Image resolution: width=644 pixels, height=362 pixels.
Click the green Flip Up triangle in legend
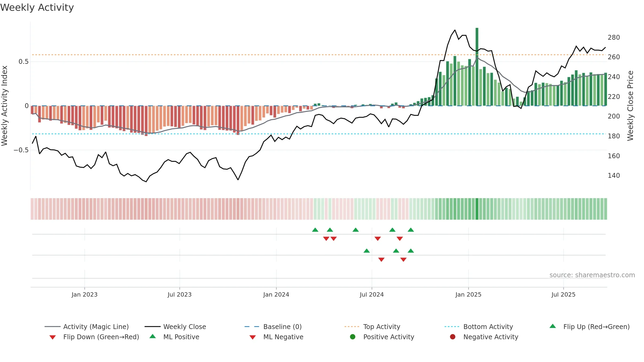(x=553, y=326)
